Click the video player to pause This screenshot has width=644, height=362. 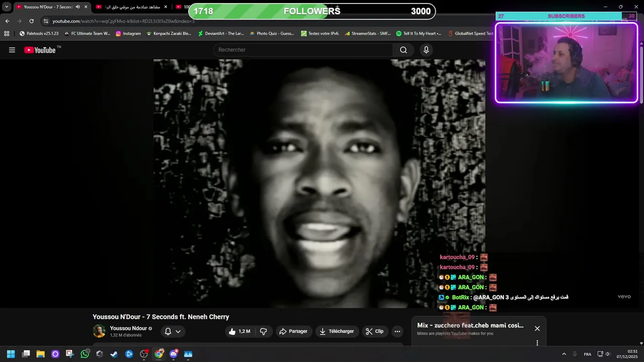tap(319, 184)
